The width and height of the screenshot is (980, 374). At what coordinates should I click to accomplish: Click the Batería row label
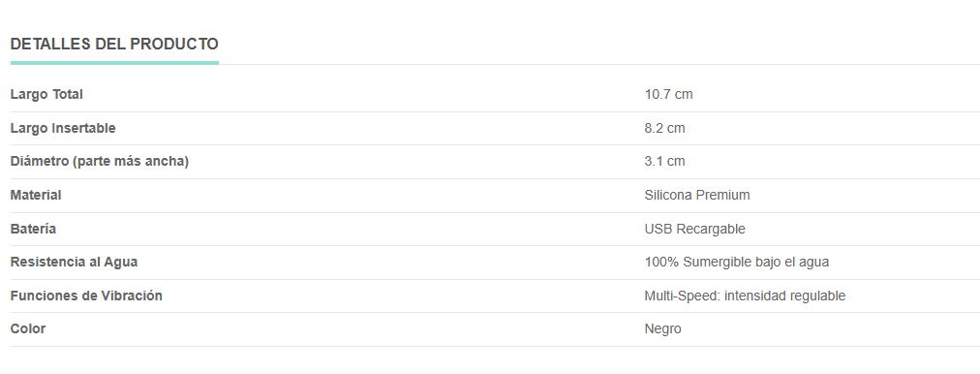(33, 229)
